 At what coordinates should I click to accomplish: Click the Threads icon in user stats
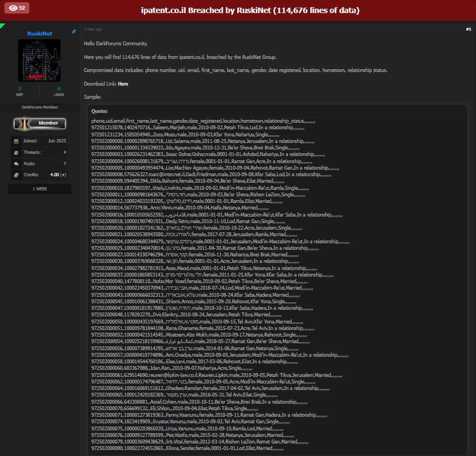[16, 153]
